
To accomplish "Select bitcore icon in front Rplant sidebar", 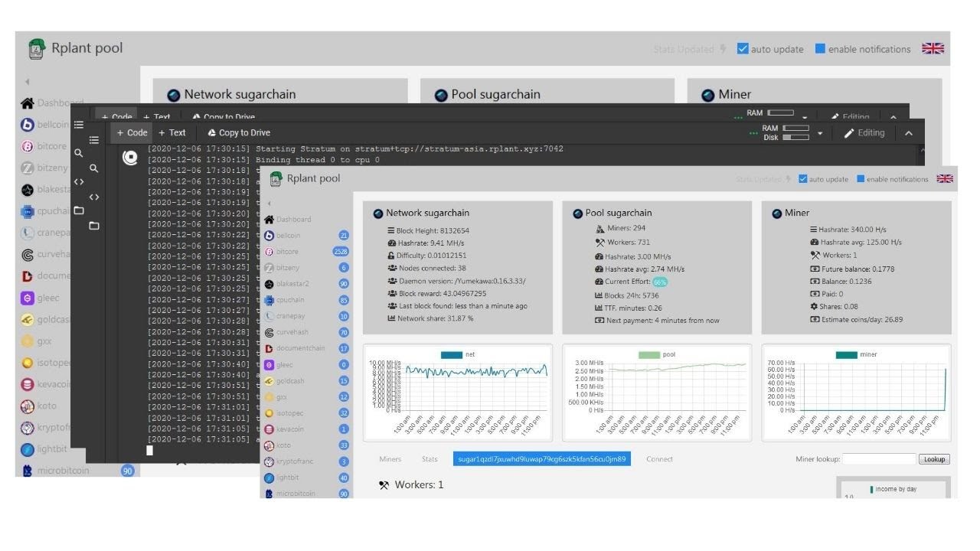I will coord(269,252).
